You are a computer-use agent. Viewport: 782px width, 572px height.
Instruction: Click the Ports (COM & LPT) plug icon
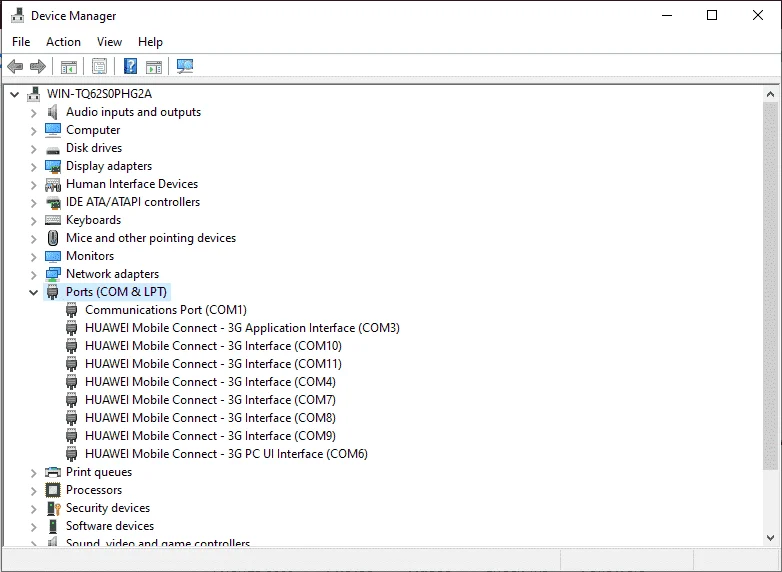pyautogui.click(x=52, y=292)
